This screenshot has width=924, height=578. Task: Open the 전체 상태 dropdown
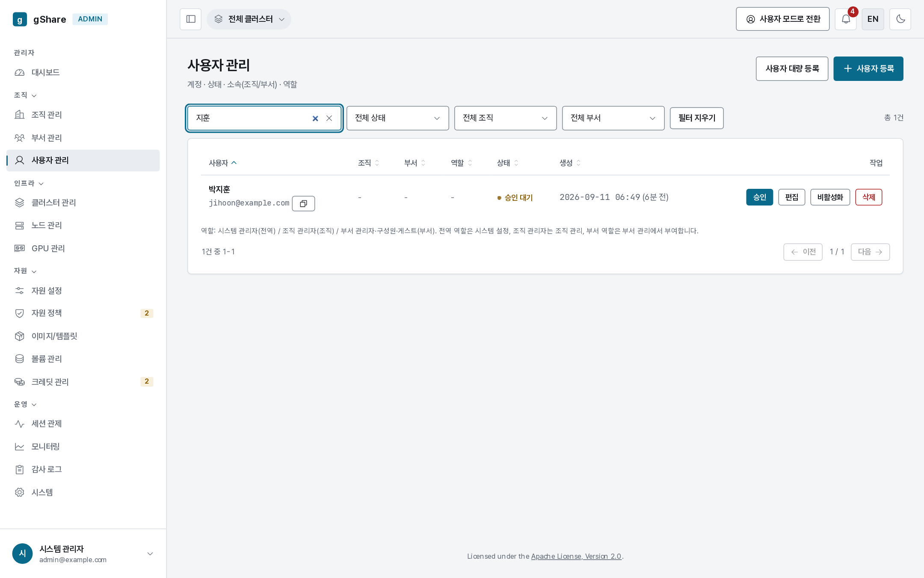coord(397,118)
